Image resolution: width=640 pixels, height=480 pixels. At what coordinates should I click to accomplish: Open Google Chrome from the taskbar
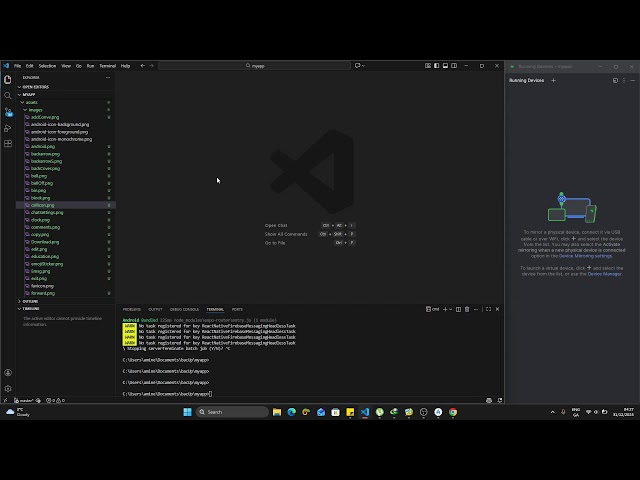pyautogui.click(x=453, y=412)
